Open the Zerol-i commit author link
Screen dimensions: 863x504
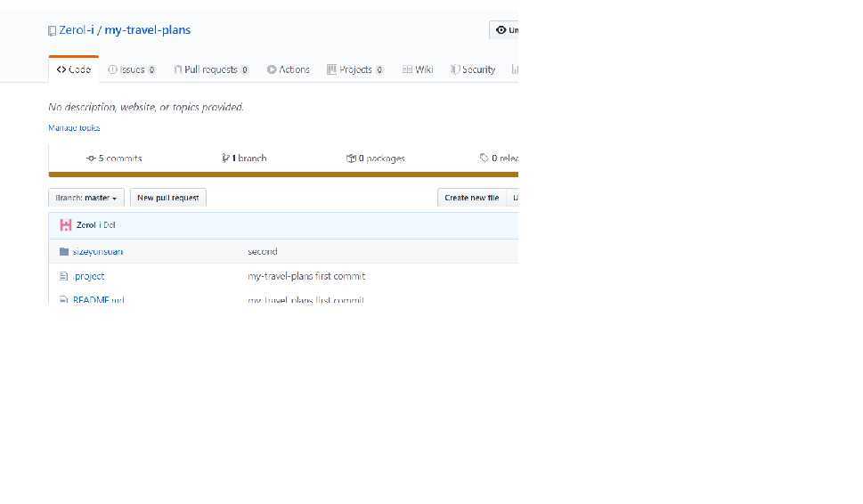tap(88, 225)
